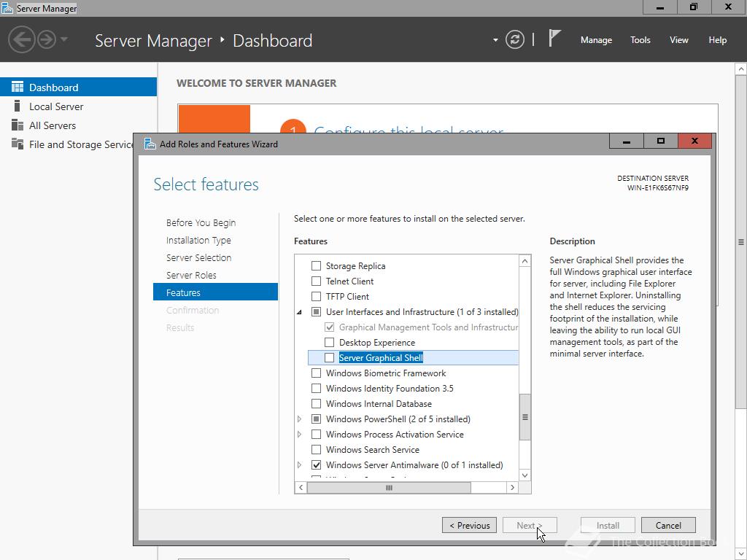This screenshot has height=560, width=747.
Task: Click the features list scroll right arrow
Action: tap(512, 488)
